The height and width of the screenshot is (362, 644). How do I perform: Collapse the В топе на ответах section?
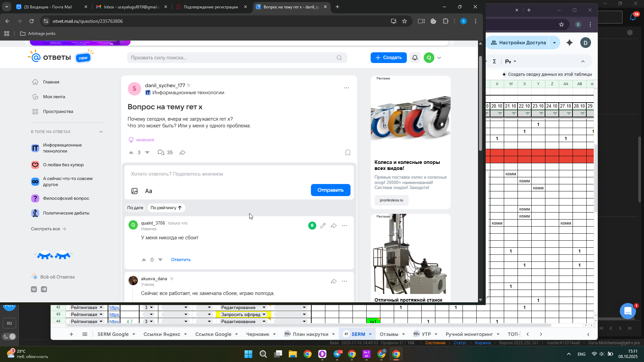pos(101,132)
